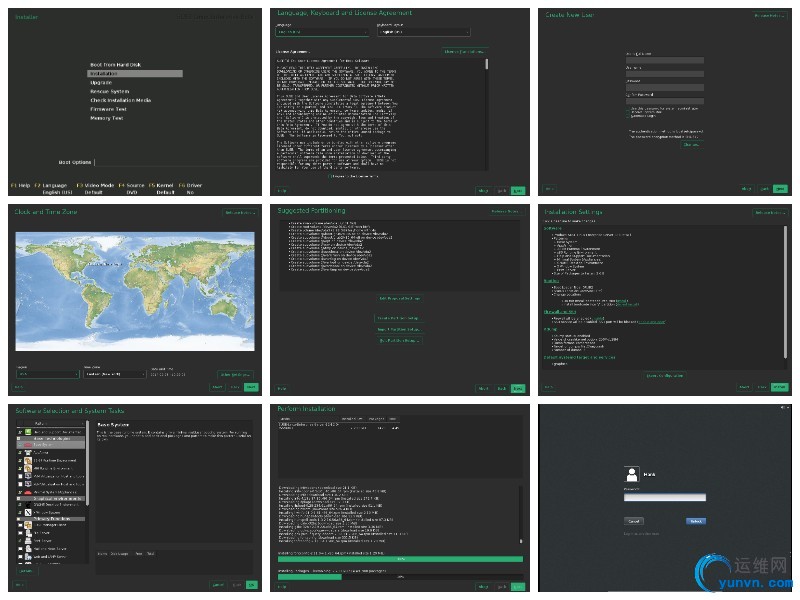Toggle the X Window System pattern checkbox
This screenshot has width=800, height=600.
coord(20,512)
